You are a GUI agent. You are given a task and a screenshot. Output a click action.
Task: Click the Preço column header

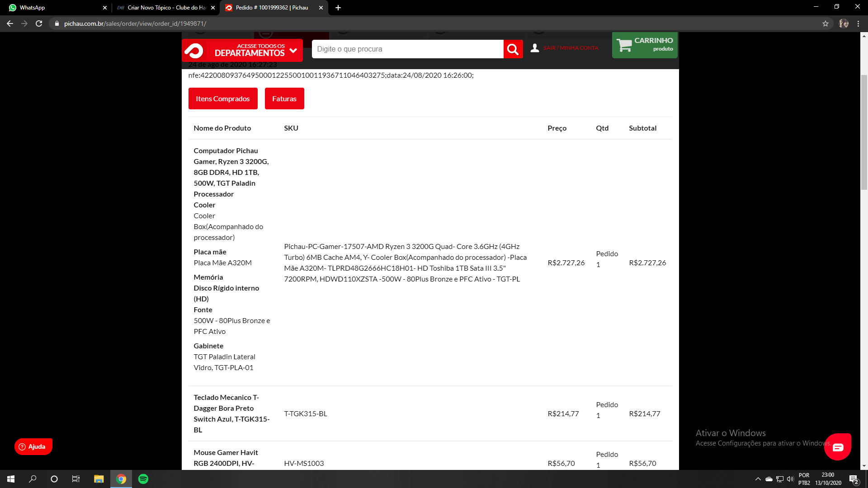557,128
